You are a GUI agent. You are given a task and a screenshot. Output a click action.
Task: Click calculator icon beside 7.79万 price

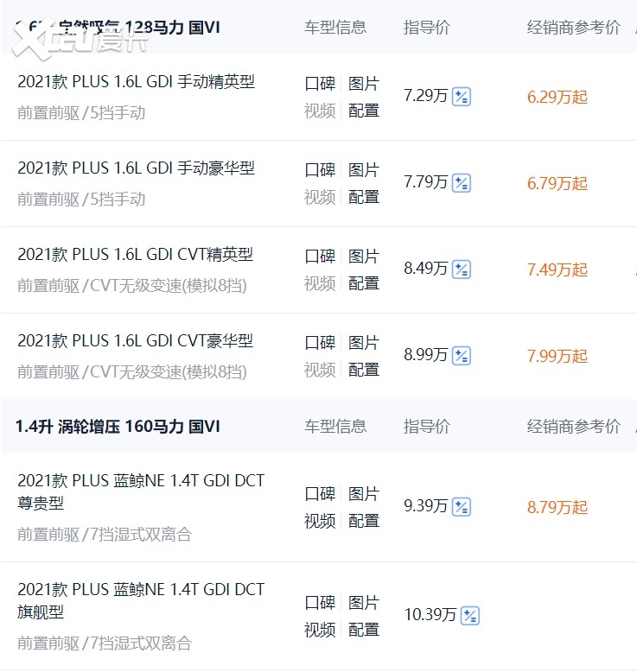(x=462, y=183)
